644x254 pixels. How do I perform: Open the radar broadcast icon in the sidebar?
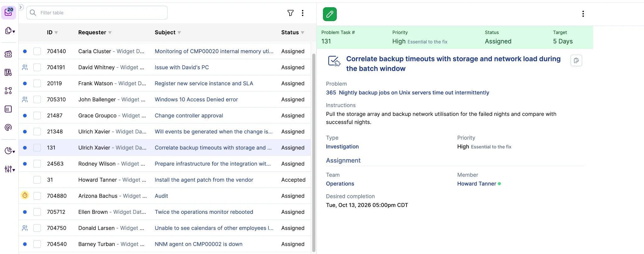pyautogui.click(x=8, y=127)
